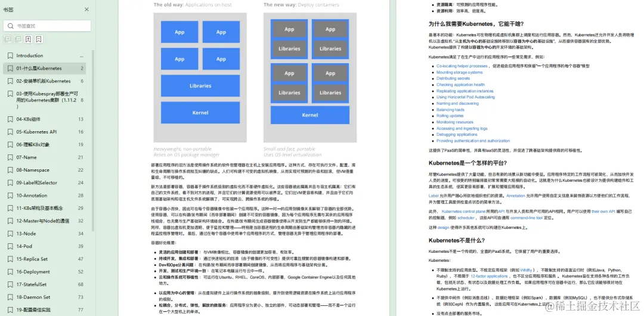Viewport: 644px width, 316px height.
Task: Jump to bookmark 17-StatefulSet
Action: (44, 284)
